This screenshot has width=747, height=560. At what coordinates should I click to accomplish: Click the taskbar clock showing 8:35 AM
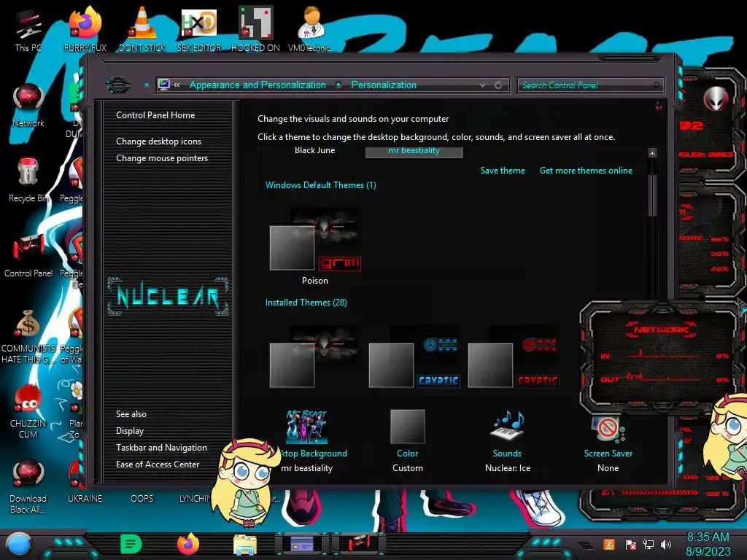708,544
